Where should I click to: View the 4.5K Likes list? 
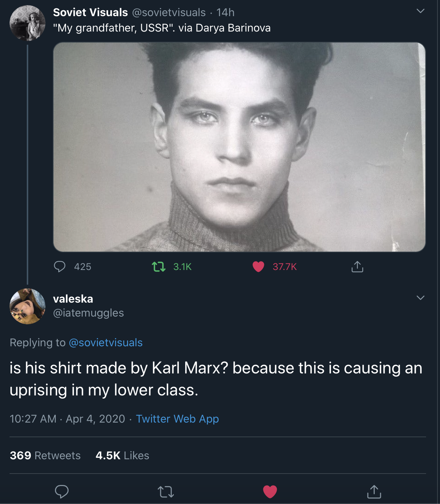[x=122, y=456]
